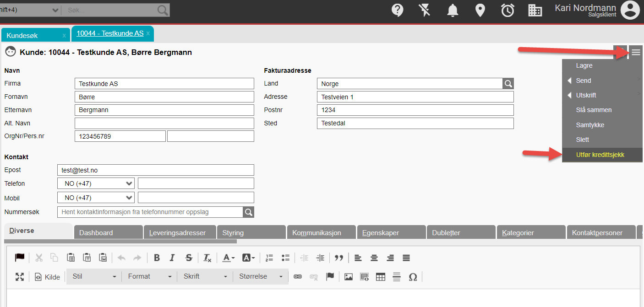644x307 pixels.
Task: Click the crossed-out lightning bolt icon
Action: (425, 10)
